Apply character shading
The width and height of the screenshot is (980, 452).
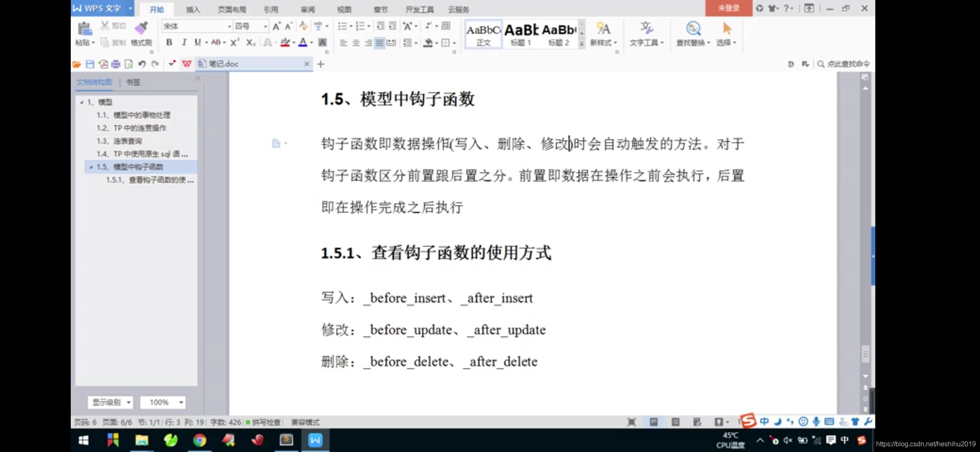pyautogui.click(x=322, y=42)
